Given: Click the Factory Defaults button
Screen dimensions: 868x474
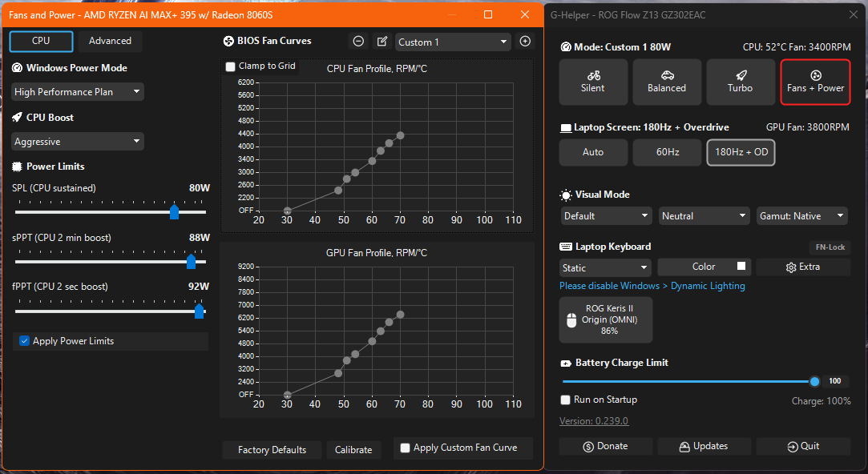Looking at the screenshot, I should click(272, 450).
